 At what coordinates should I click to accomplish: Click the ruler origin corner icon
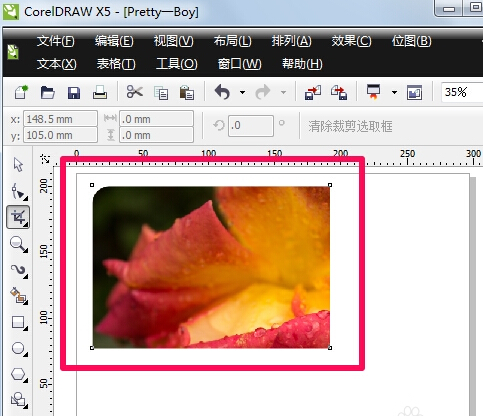point(45,159)
